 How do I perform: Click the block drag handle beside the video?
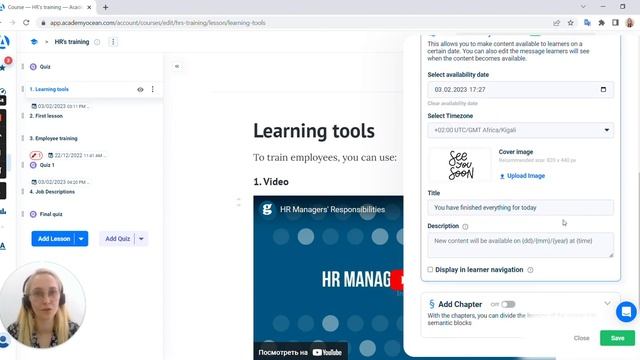pyautogui.click(x=238, y=202)
